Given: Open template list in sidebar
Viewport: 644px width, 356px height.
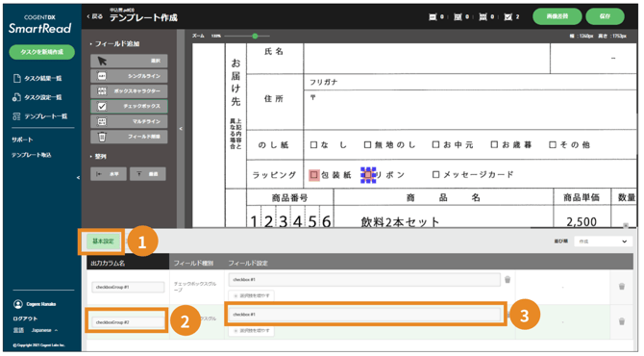Looking at the screenshot, I should point(39,116).
